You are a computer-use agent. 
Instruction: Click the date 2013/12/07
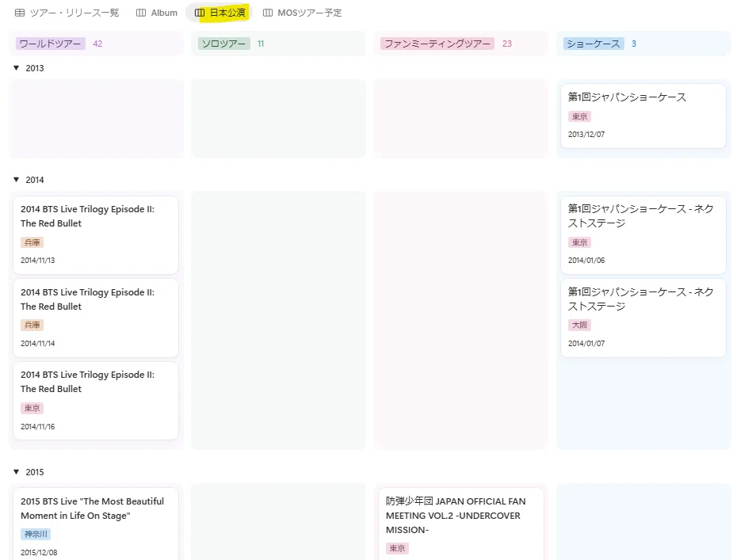click(586, 134)
